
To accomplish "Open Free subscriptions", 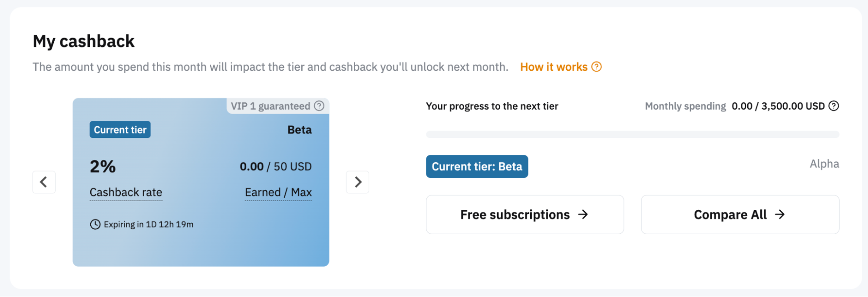I will (x=525, y=215).
